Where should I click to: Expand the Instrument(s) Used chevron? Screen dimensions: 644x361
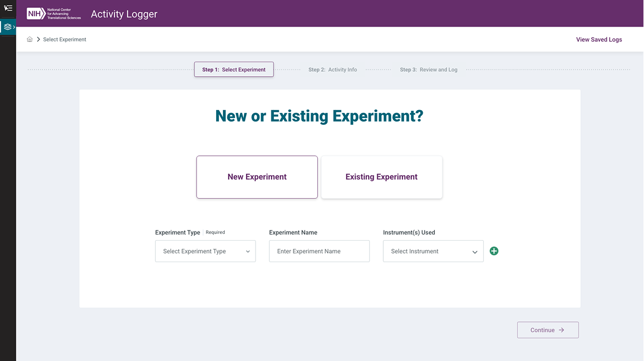click(x=475, y=251)
